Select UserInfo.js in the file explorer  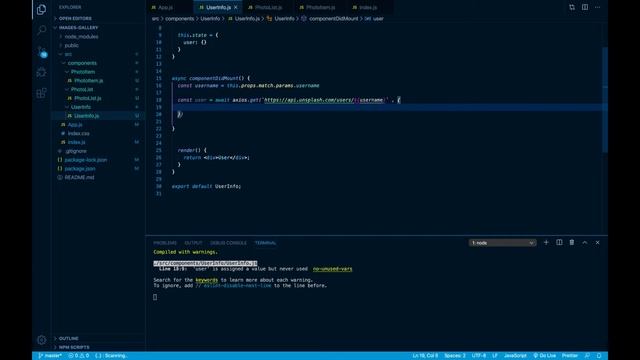(86, 116)
